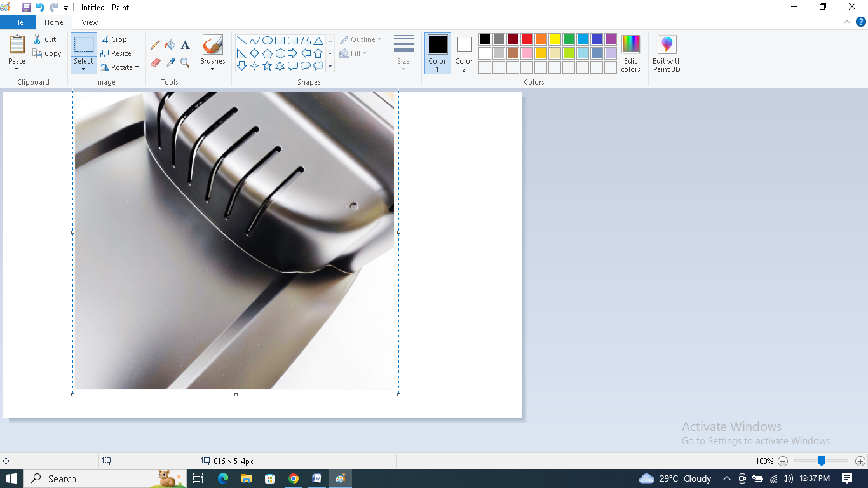Open Edit with Paint 3D
This screenshot has height=488, width=868.
(x=667, y=54)
